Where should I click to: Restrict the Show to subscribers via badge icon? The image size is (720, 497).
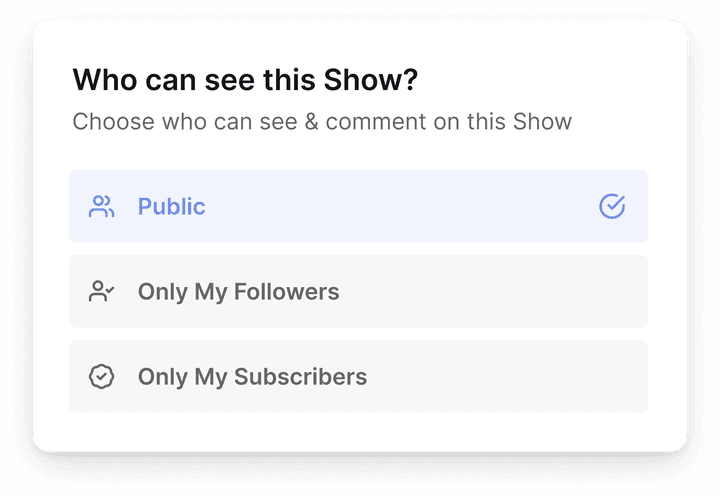pyautogui.click(x=101, y=377)
